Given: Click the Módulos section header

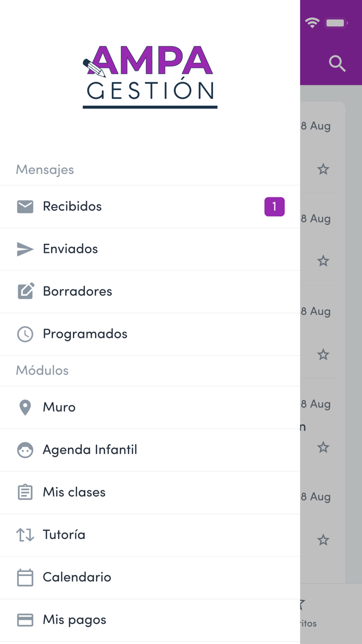Looking at the screenshot, I should point(41,370).
